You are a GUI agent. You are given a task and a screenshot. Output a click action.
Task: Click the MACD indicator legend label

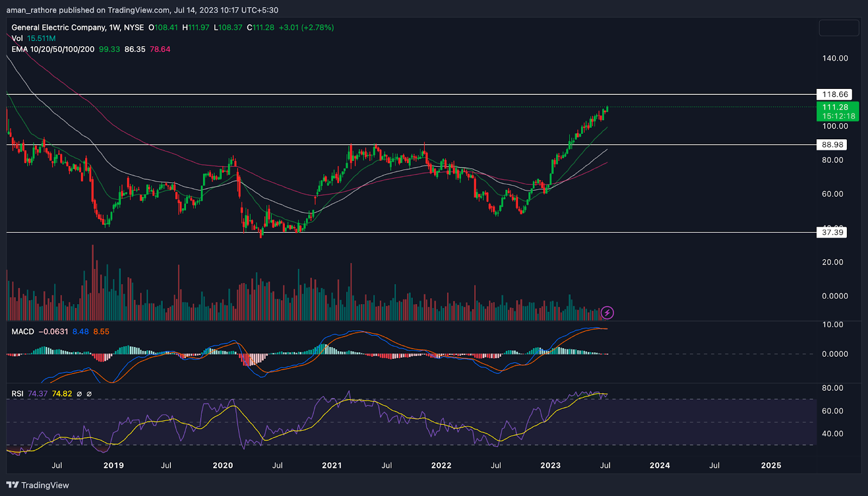click(23, 331)
